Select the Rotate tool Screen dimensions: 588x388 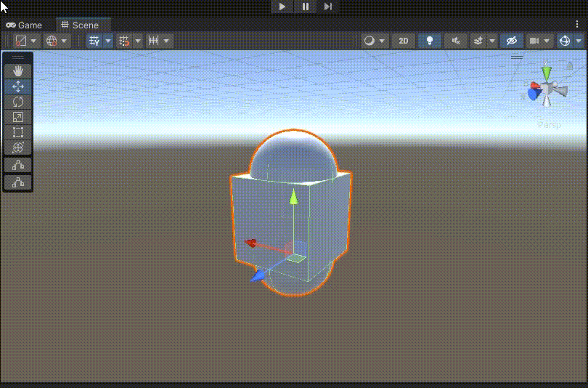(18, 102)
